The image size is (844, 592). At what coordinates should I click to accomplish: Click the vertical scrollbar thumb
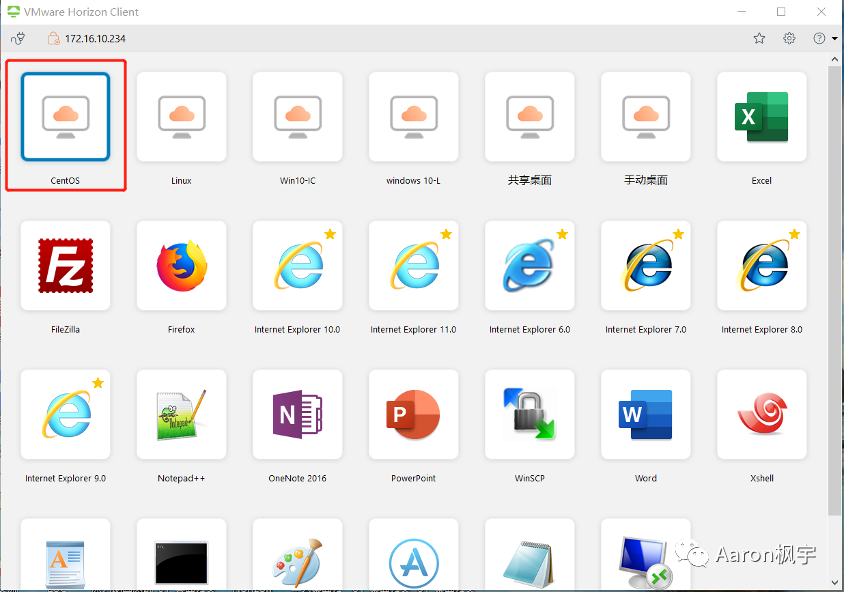(x=834, y=291)
